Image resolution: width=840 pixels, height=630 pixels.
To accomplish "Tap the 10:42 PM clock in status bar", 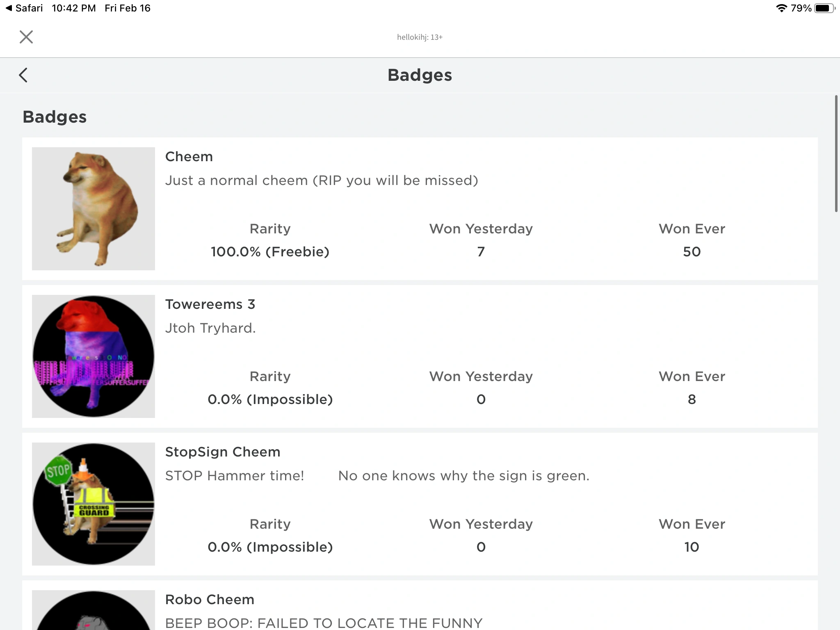I will point(74,8).
